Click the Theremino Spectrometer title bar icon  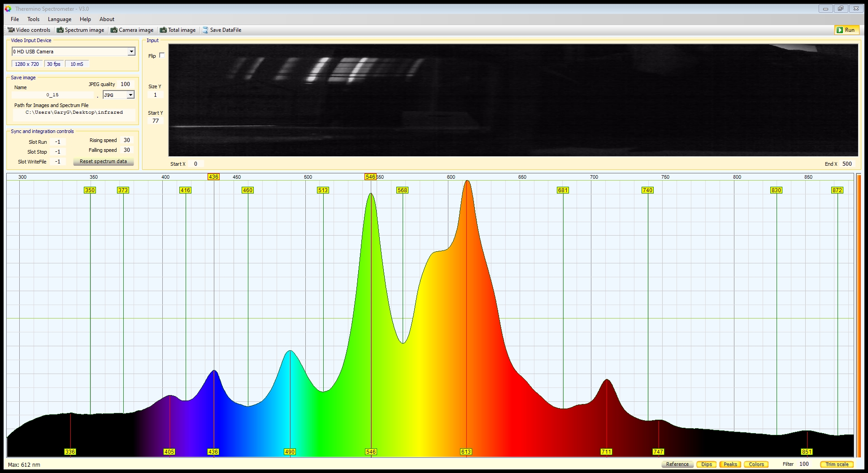pos(8,9)
